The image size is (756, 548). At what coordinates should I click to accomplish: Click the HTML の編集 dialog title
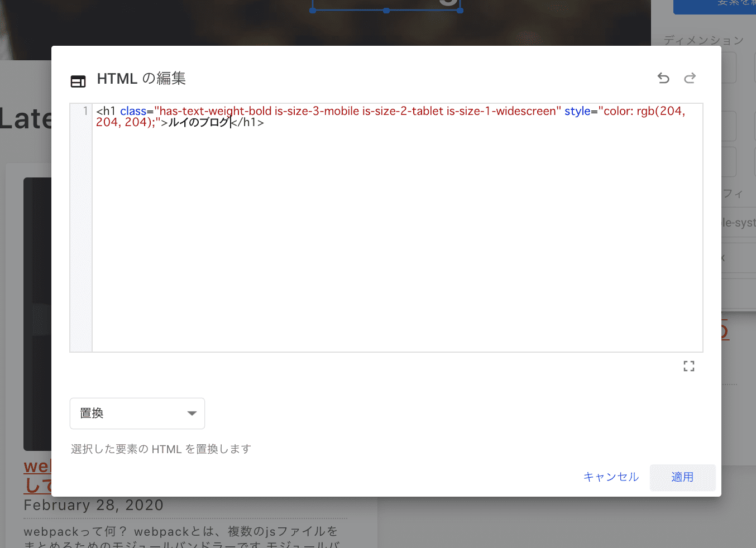(141, 79)
